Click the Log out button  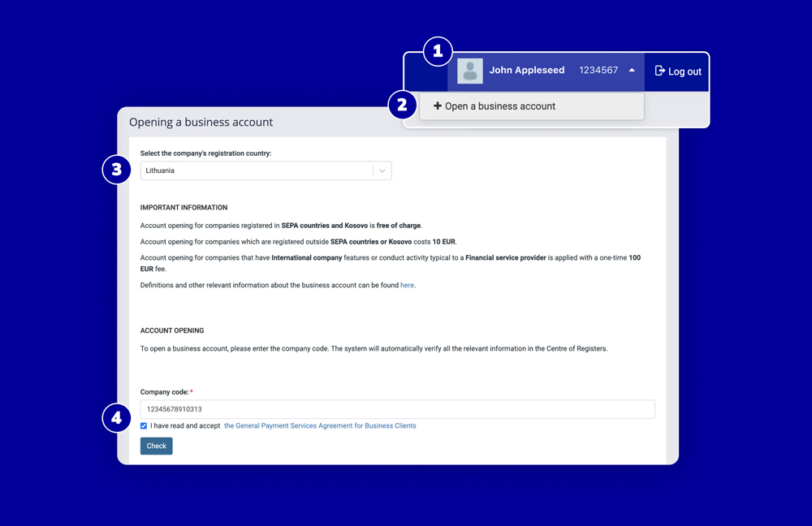678,71
